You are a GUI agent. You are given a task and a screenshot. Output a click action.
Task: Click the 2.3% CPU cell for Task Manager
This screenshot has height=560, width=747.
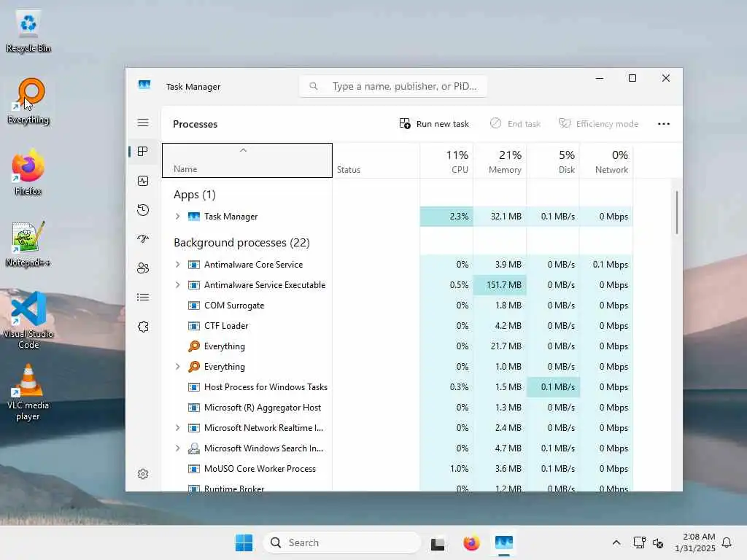pyautogui.click(x=447, y=216)
